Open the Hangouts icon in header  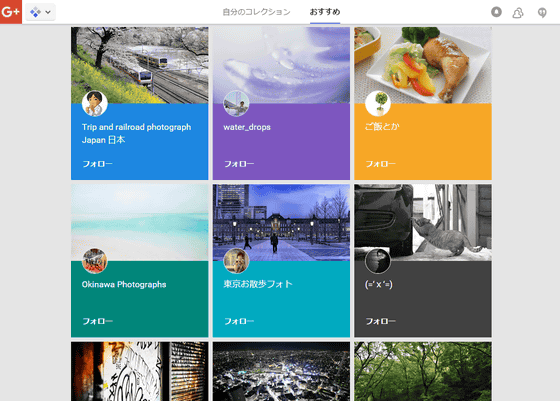pyautogui.click(x=542, y=13)
